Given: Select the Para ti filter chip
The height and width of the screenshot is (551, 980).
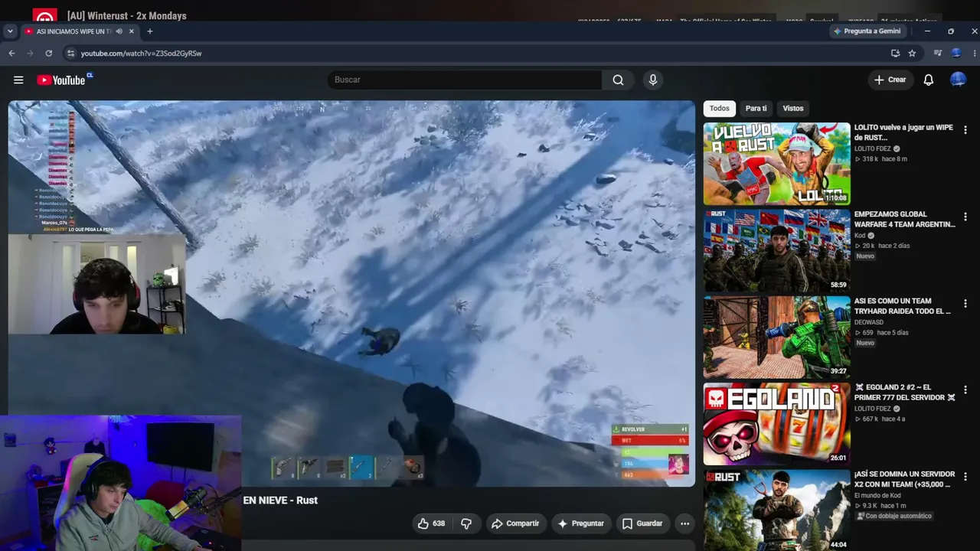Looking at the screenshot, I should [756, 109].
